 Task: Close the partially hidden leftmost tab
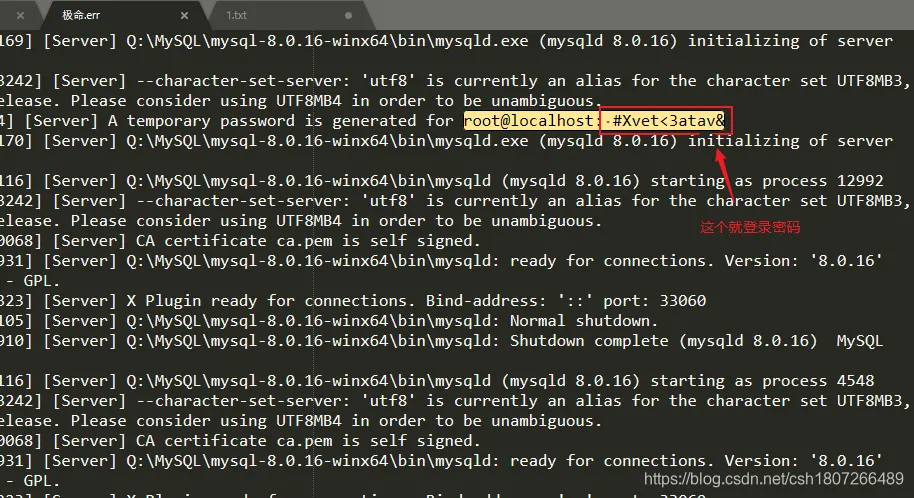point(20,16)
